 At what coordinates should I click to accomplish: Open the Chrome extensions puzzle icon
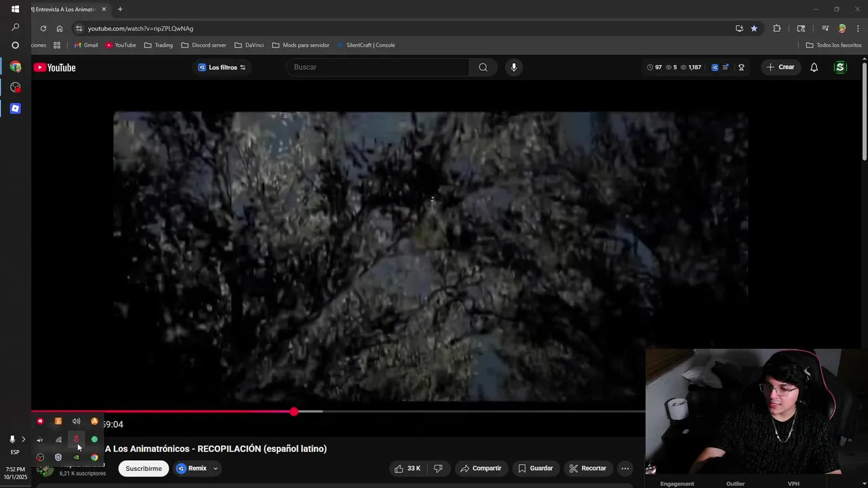(x=777, y=28)
